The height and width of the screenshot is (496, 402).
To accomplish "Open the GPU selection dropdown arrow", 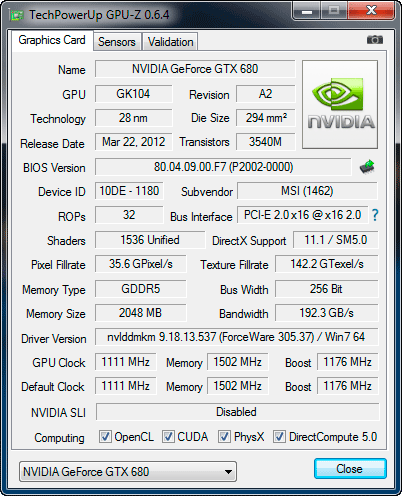I will (228, 472).
